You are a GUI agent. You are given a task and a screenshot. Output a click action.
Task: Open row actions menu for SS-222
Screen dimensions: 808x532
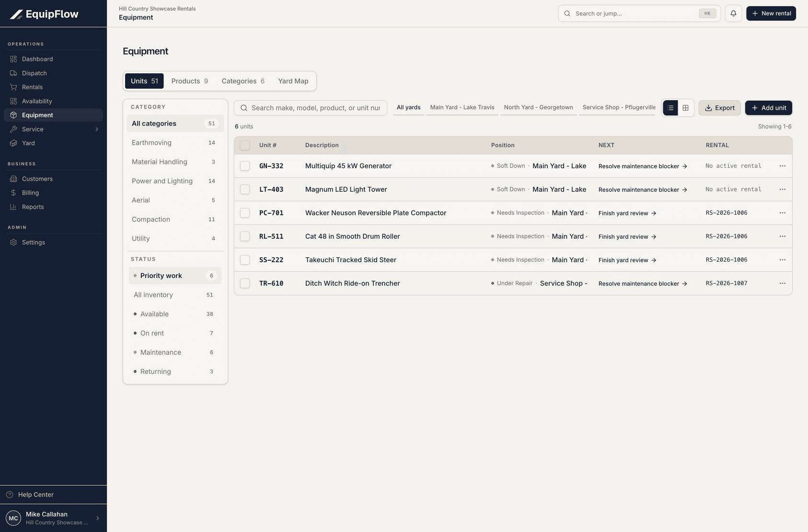(x=783, y=260)
